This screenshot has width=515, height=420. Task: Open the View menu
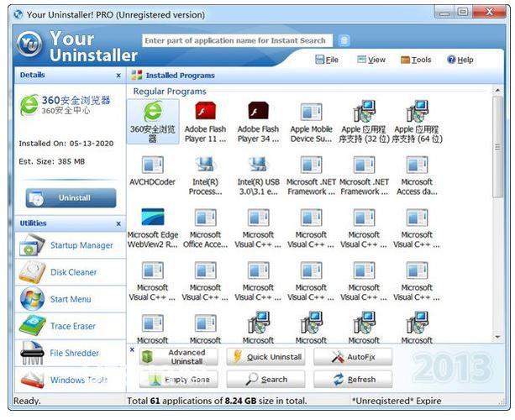pos(371,60)
